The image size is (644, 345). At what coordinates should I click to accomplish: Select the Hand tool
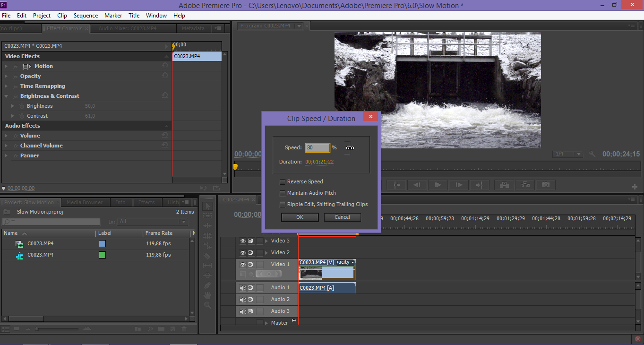207,295
